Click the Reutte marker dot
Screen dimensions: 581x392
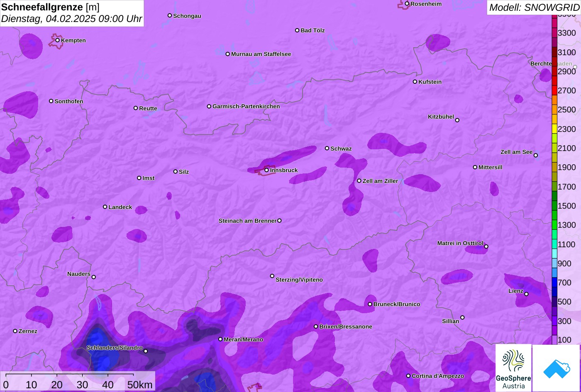click(136, 108)
